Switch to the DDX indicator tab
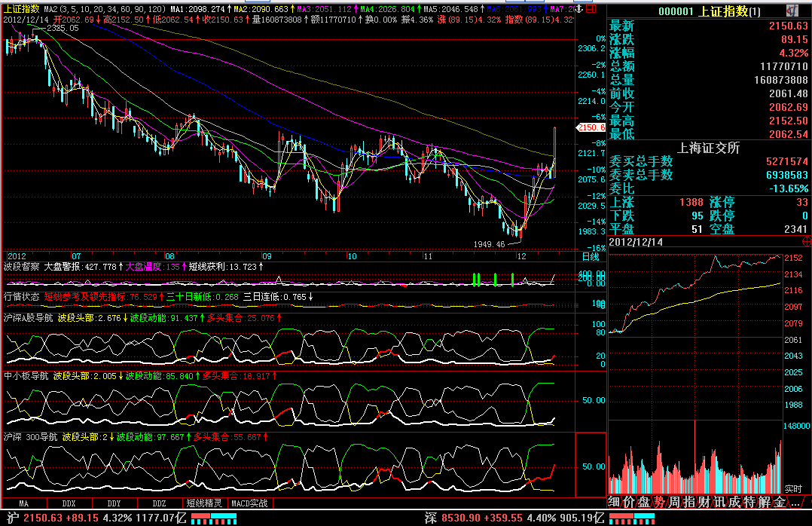Screen dimensions: 812x526 click(69, 503)
